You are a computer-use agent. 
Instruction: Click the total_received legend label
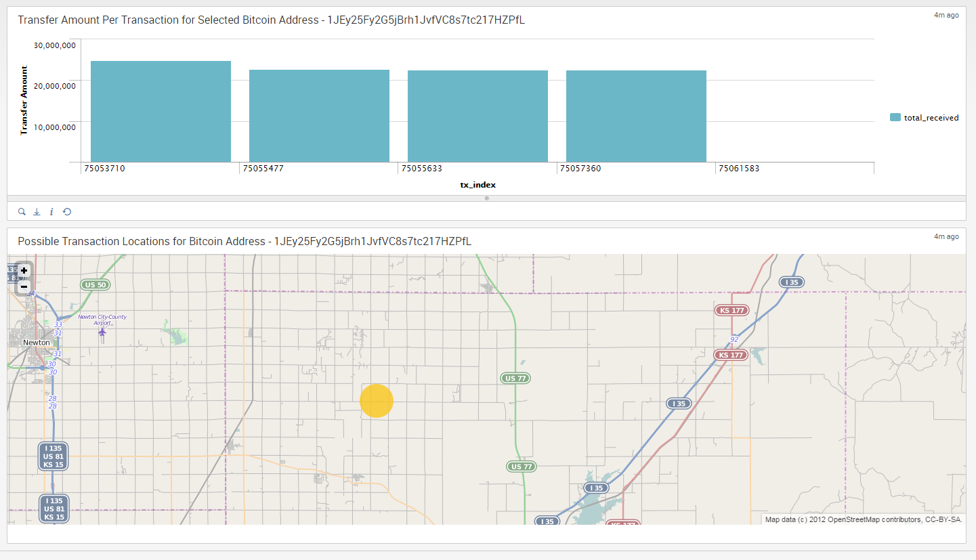point(931,118)
